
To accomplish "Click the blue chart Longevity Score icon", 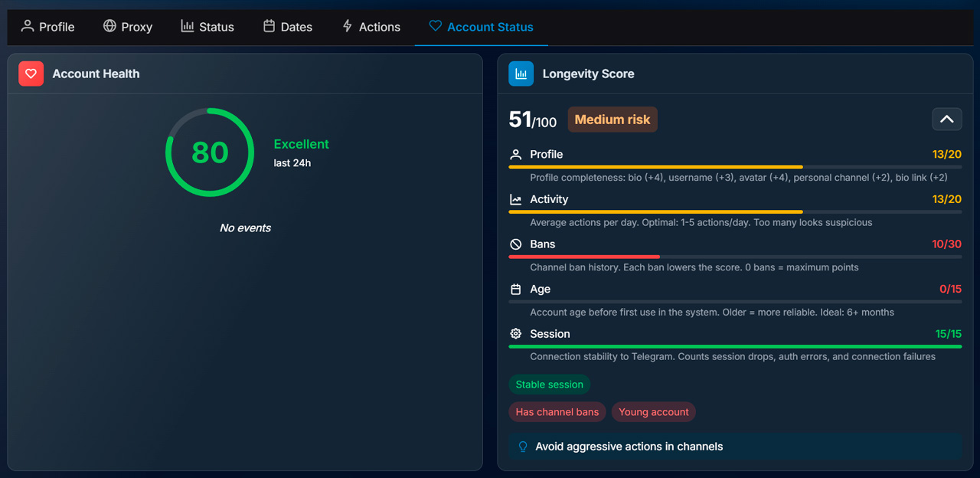I will coord(521,74).
